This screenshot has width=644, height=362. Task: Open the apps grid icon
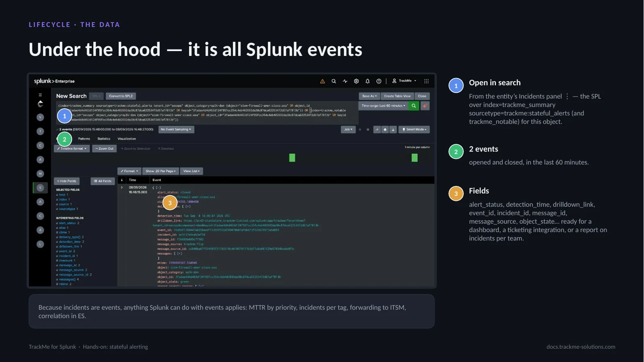tap(426, 81)
